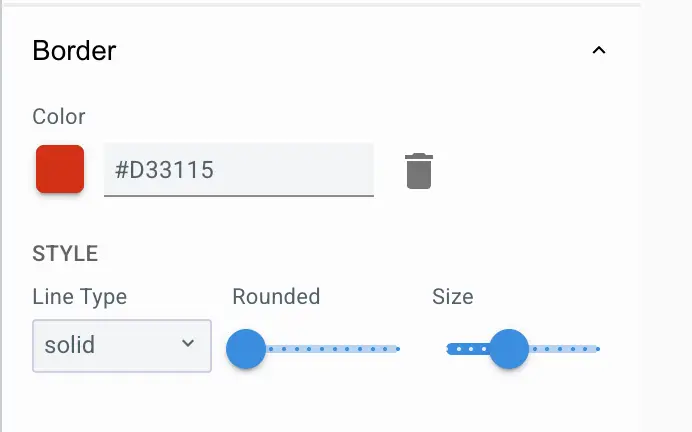
Task: Delete the border color with trash icon
Action: tap(419, 171)
